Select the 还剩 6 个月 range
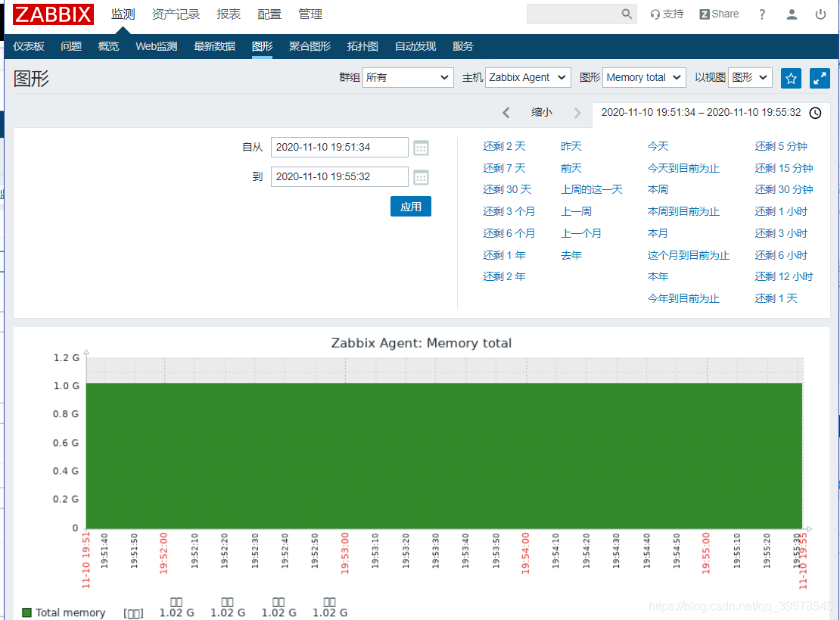Image resolution: width=840 pixels, height=620 pixels. tap(509, 234)
